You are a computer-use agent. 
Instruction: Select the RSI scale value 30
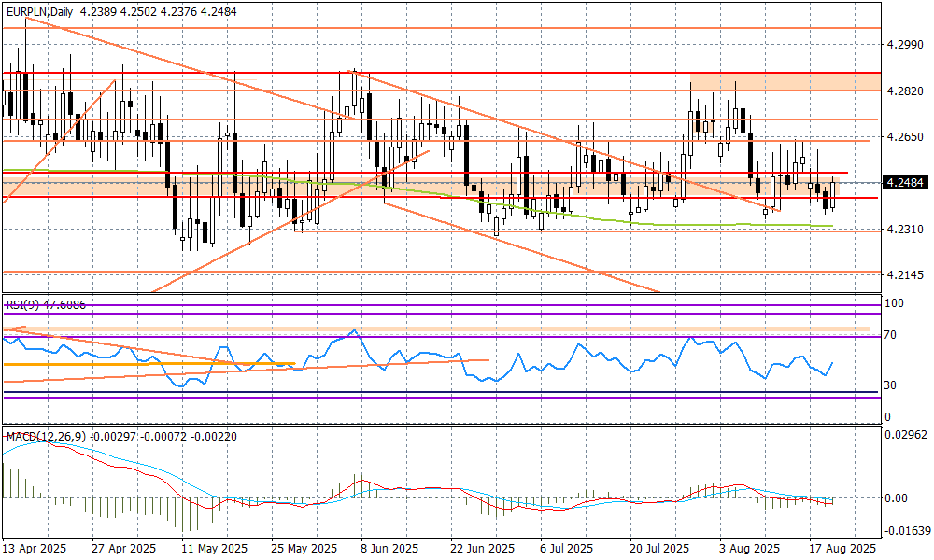[x=890, y=385]
